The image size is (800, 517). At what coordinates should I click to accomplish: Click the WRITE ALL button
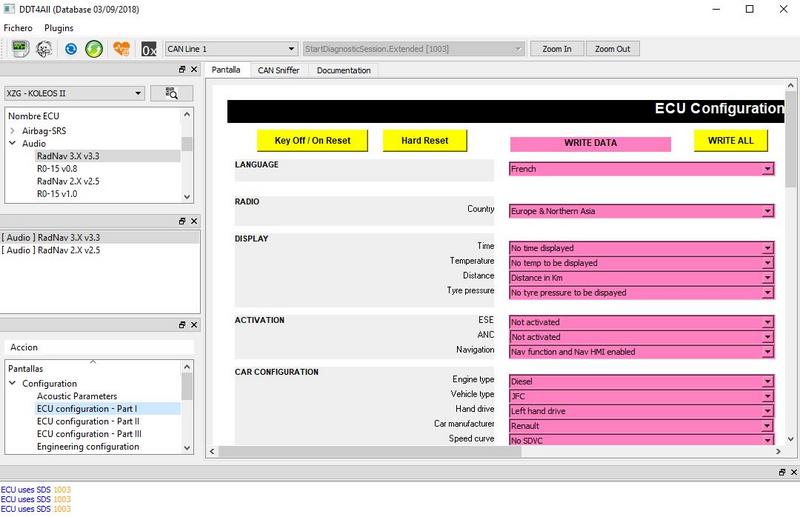point(731,140)
